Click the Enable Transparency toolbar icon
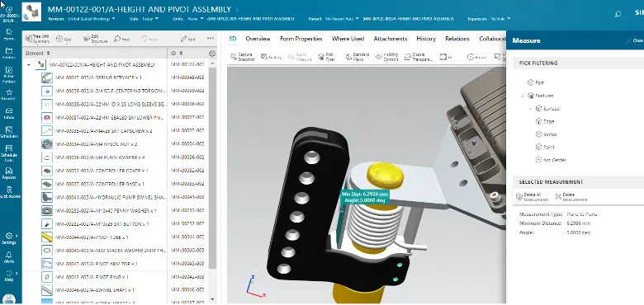This screenshot has height=305, width=644. (x=418, y=57)
